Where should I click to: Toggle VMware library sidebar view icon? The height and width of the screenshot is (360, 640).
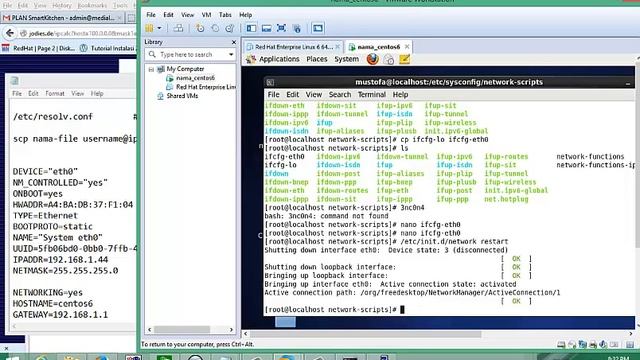click(x=251, y=28)
